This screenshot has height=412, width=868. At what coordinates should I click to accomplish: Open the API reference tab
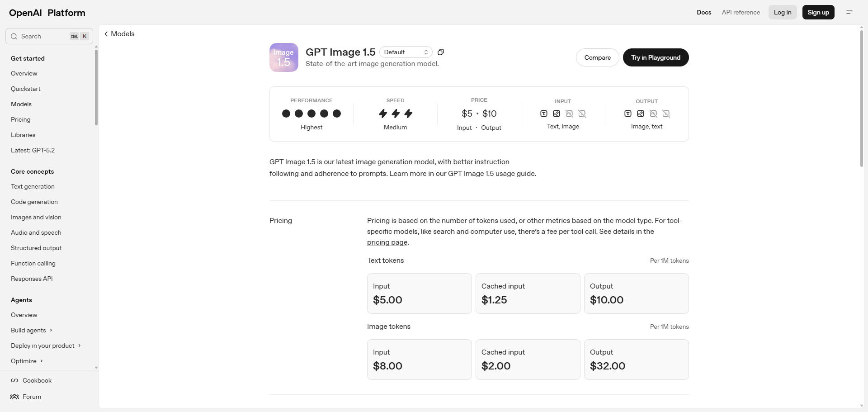(x=741, y=12)
